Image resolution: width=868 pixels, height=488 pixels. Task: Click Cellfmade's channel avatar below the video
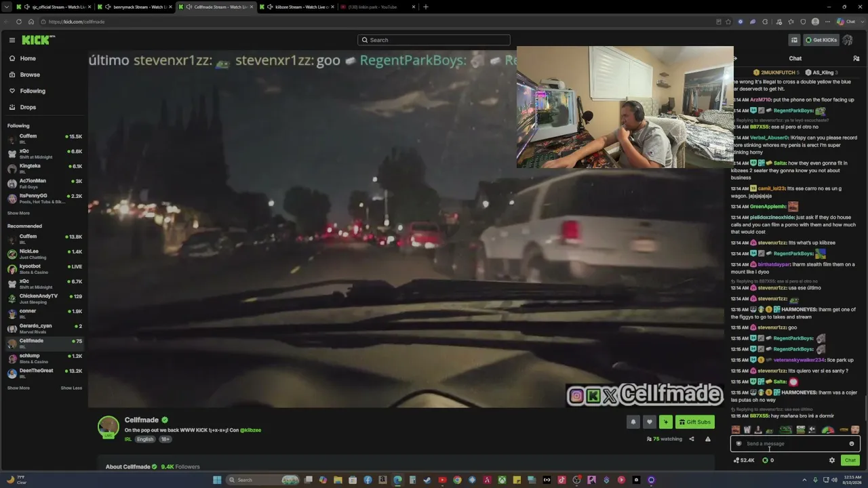click(x=108, y=427)
